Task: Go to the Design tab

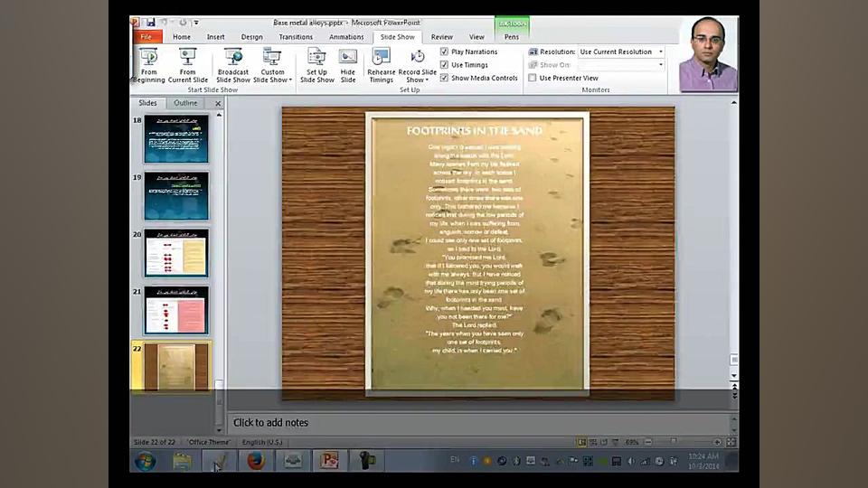Action: (x=252, y=36)
